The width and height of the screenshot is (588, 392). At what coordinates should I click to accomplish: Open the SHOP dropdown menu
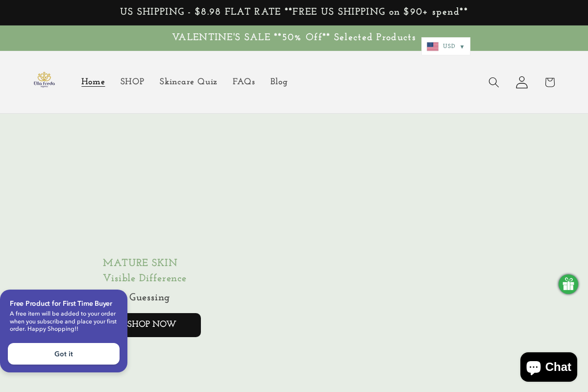click(132, 82)
